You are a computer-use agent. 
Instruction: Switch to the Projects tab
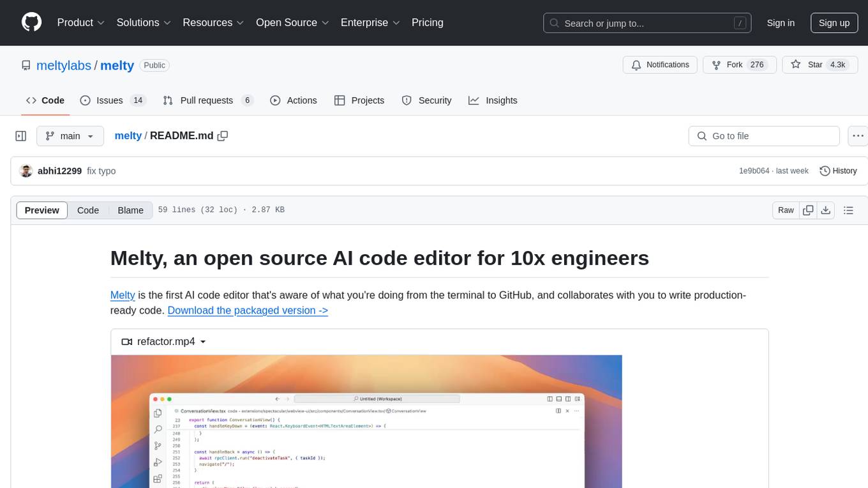point(359,100)
